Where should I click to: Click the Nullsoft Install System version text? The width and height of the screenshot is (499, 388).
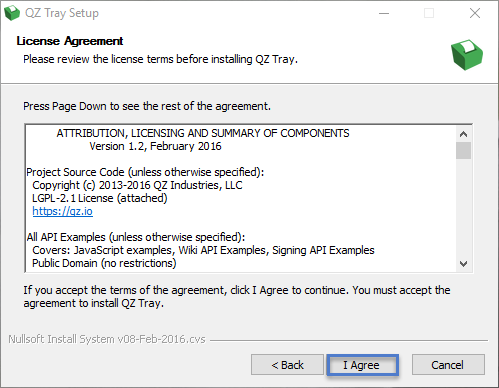click(107, 339)
